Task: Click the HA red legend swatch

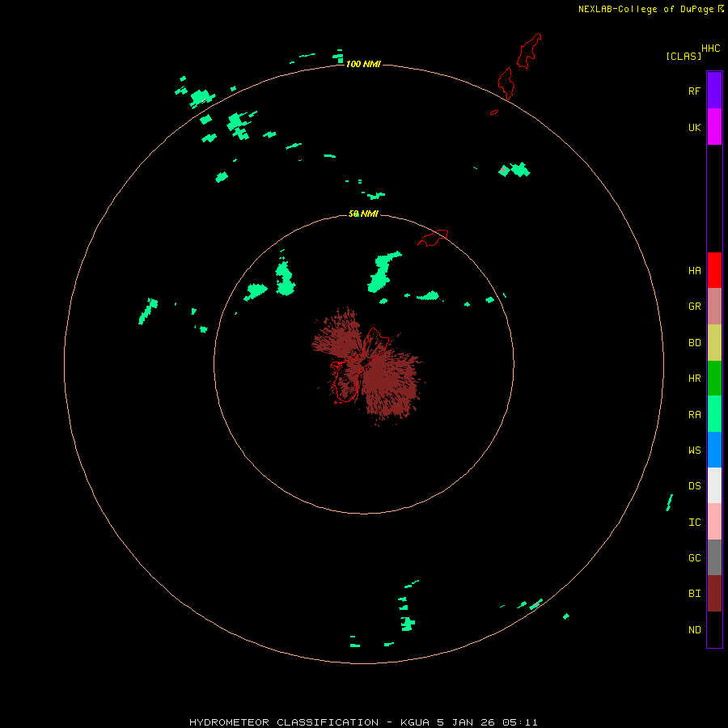Action: (714, 270)
